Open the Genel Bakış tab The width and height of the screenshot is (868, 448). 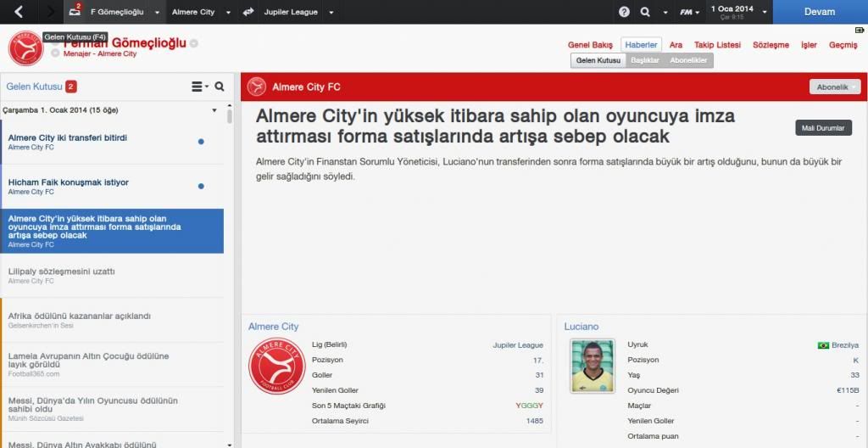[x=590, y=45]
